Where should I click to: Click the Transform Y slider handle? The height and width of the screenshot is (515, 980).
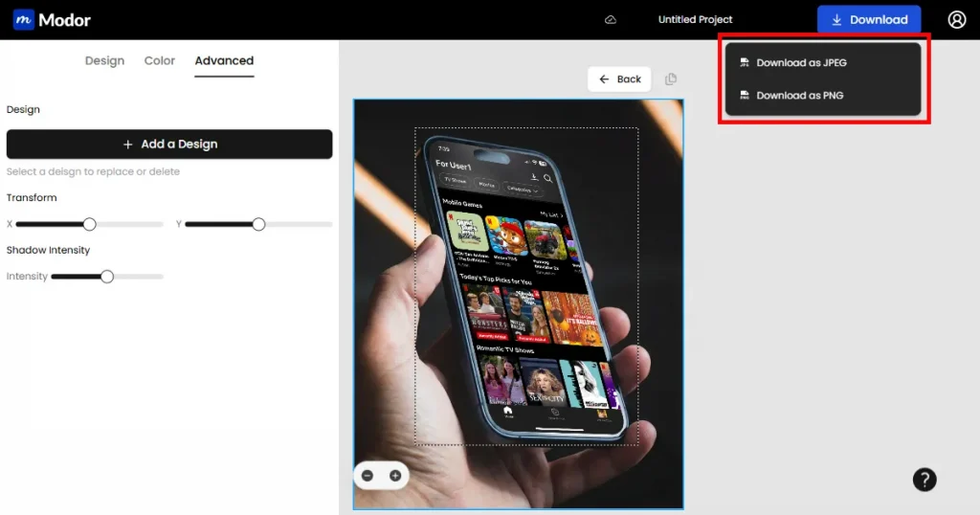258,224
